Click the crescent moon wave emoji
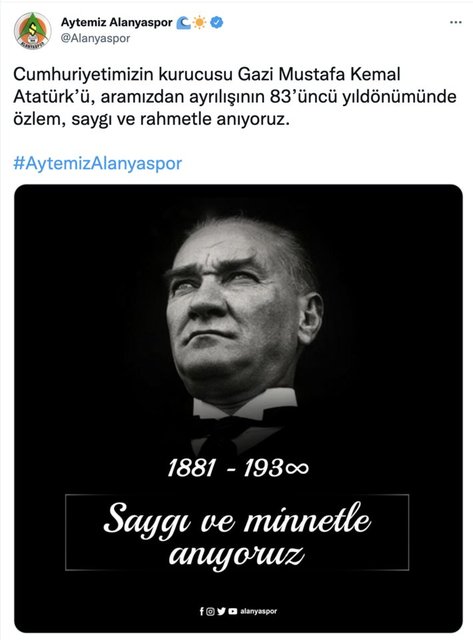Screen dimensions: 473x640 tap(184, 23)
